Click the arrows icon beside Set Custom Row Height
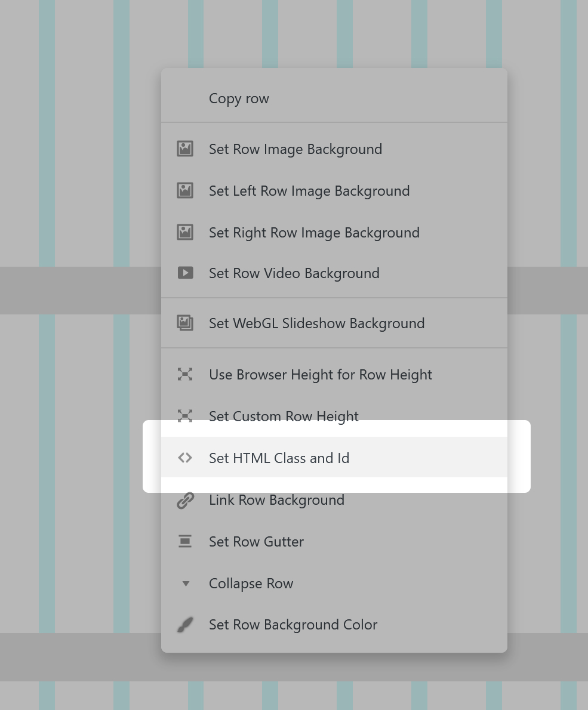 coord(185,416)
